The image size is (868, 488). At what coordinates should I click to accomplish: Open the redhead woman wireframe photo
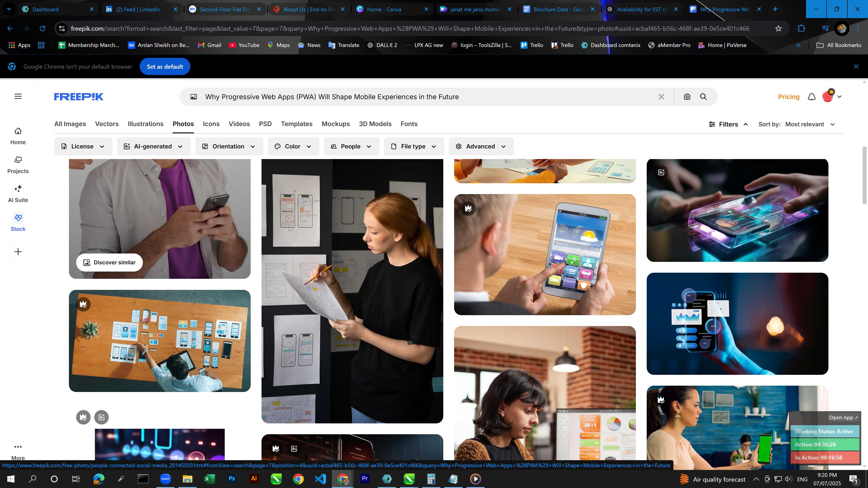pos(352,291)
